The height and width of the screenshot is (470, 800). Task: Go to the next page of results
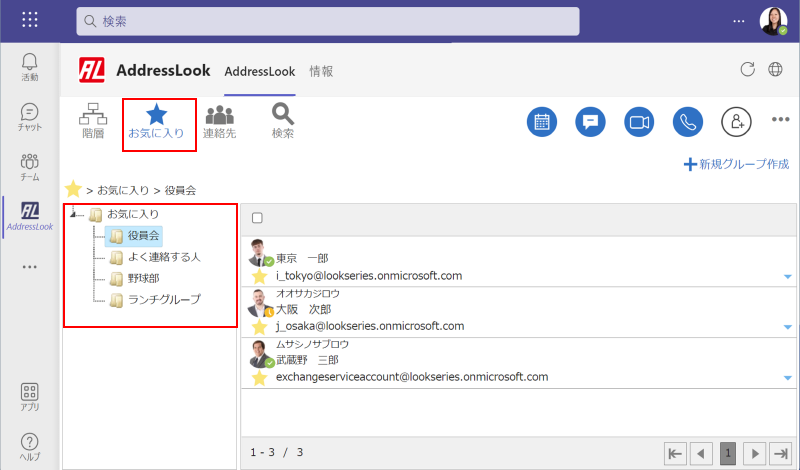point(757,453)
